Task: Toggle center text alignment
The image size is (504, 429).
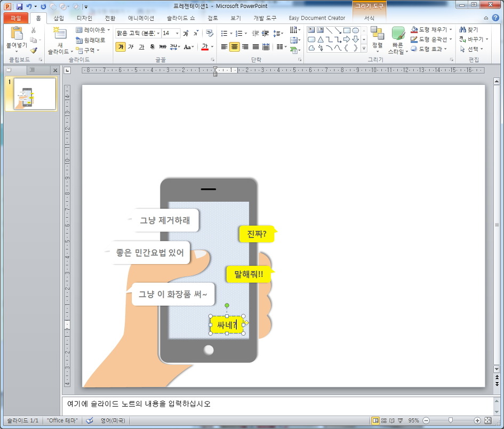Action: (234, 47)
